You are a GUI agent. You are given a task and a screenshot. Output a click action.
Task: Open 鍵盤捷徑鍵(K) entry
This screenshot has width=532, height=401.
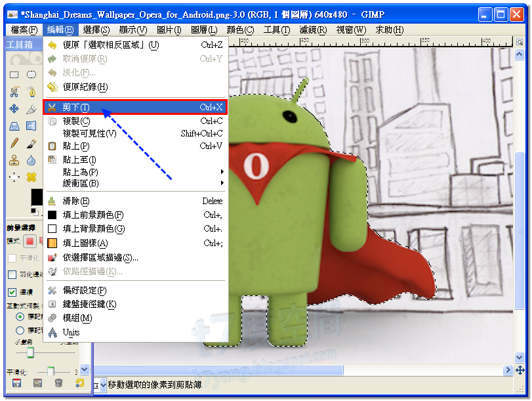(136, 304)
